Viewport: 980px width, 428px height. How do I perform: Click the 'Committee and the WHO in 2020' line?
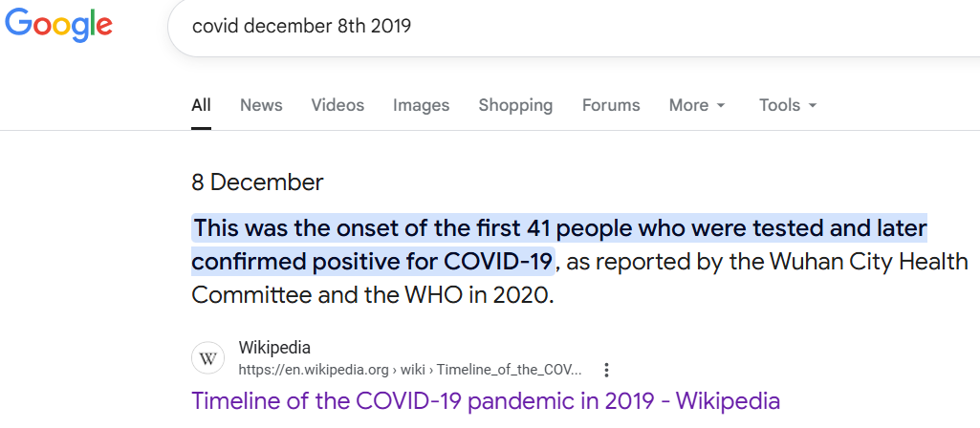(x=373, y=294)
